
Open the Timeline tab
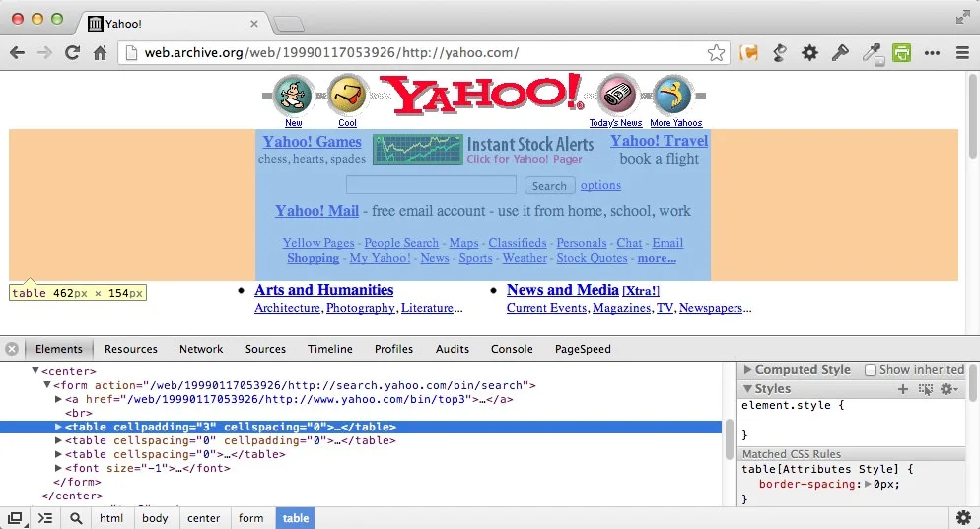(x=330, y=349)
